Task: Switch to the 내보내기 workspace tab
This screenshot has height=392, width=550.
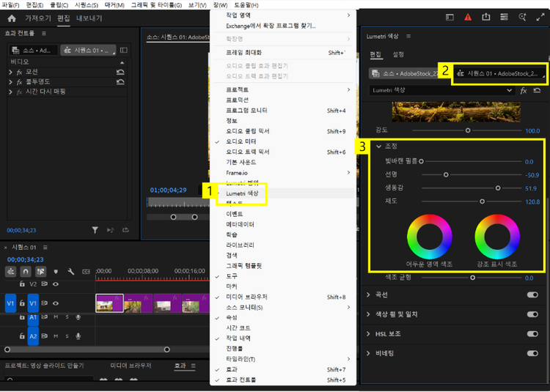Action: tap(89, 18)
